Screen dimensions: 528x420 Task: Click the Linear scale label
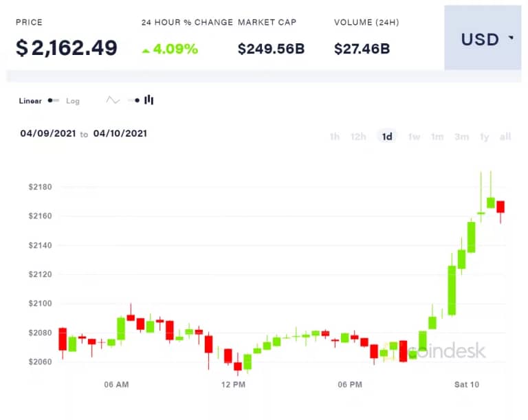(30, 101)
